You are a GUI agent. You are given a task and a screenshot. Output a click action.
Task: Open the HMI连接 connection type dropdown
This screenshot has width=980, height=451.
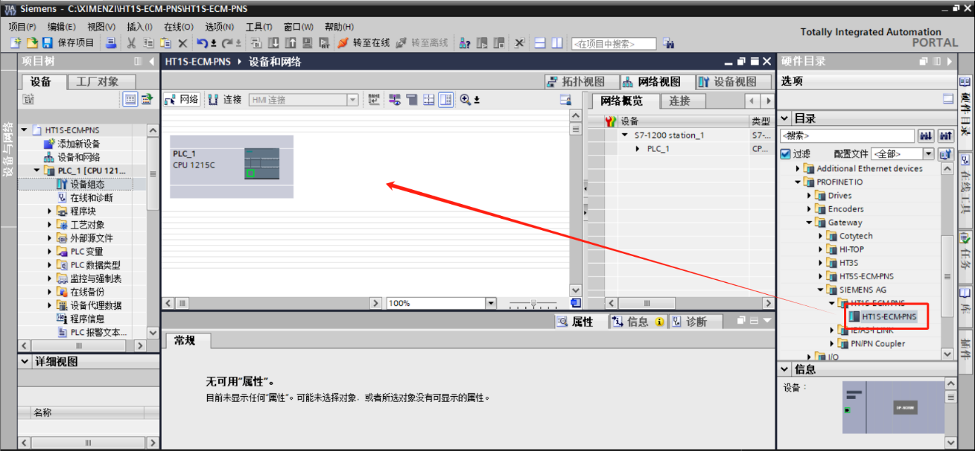(353, 100)
